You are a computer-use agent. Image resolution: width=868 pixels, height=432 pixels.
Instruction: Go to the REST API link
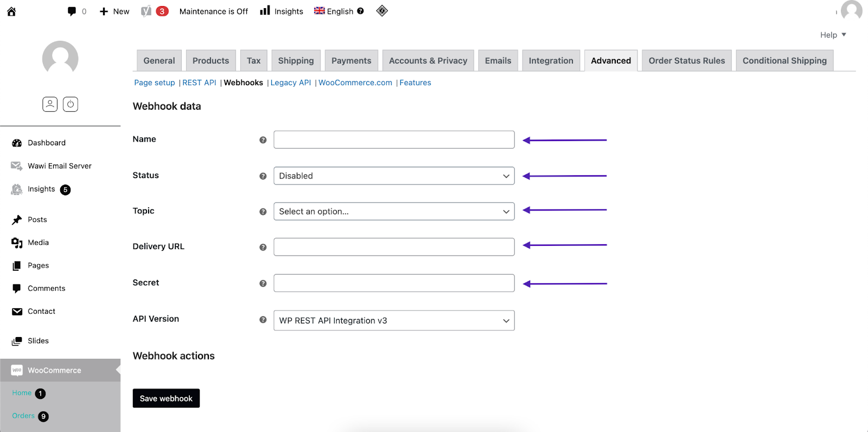coord(199,82)
